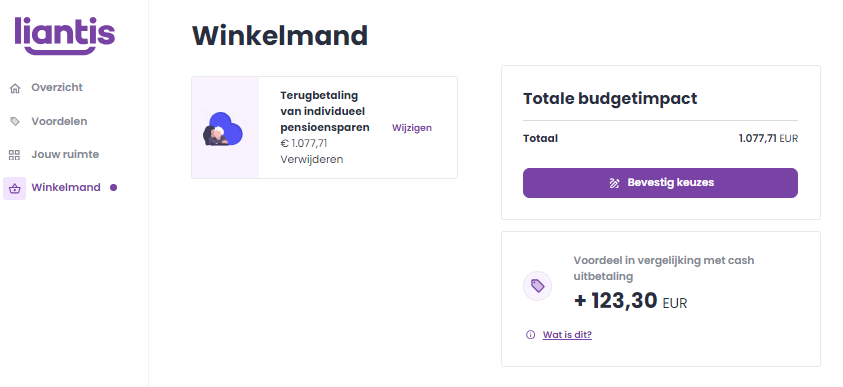Image resolution: width=843 pixels, height=387 pixels.
Task: Open Jouw ruimte in the sidebar
Action: [65, 155]
